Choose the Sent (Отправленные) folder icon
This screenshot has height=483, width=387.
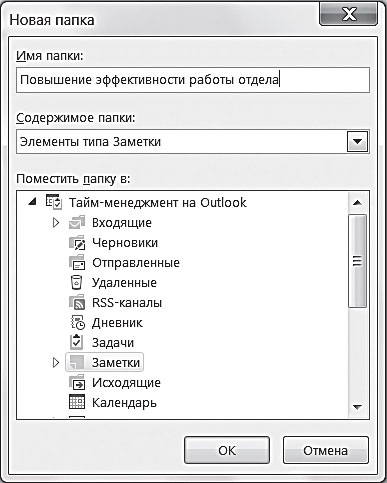point(77,263)
